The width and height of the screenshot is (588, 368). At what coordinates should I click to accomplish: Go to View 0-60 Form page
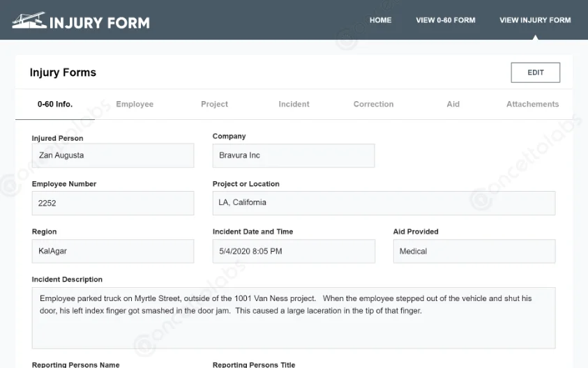tap(445, 20)
